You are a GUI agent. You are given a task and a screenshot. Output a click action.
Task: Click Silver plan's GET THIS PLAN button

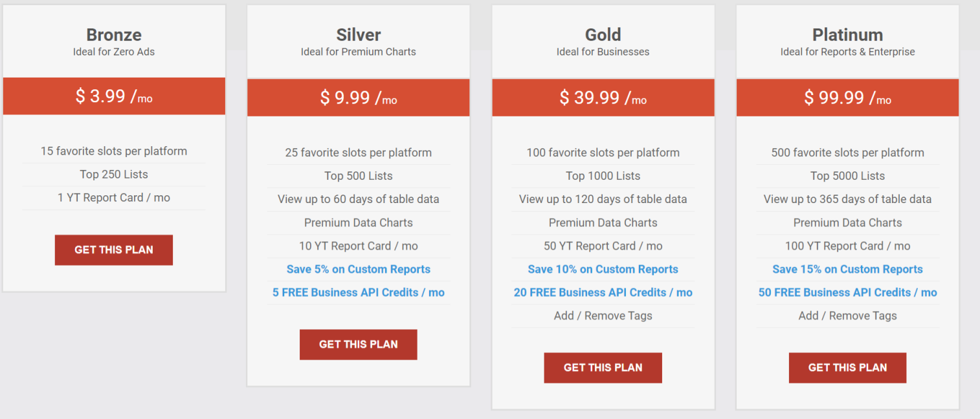tap(358, 344)
